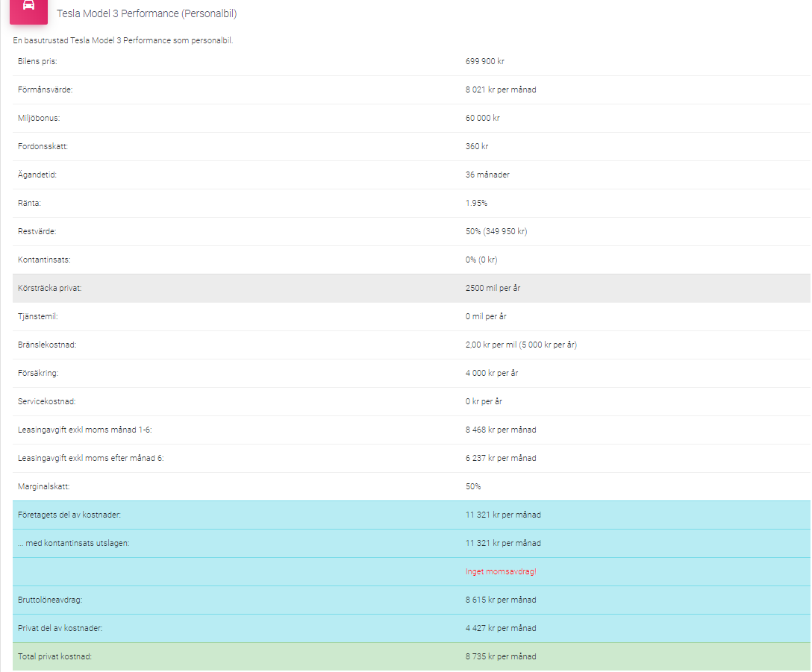Select the value '360 kr'

point(477,146)
